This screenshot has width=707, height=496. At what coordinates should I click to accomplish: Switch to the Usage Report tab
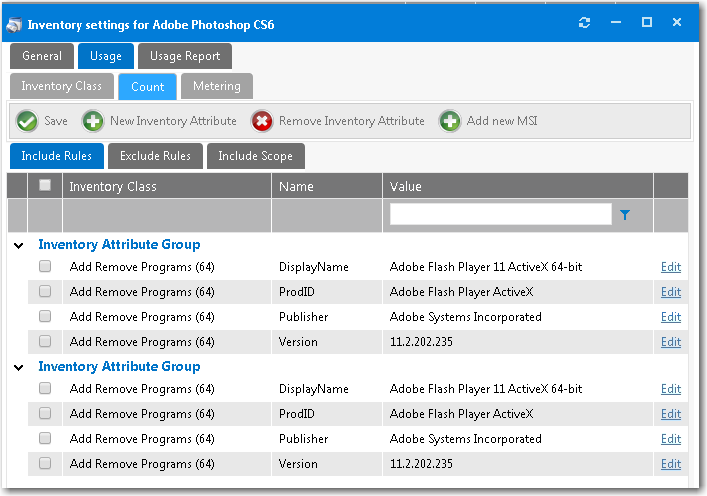[x=185, y=56]
